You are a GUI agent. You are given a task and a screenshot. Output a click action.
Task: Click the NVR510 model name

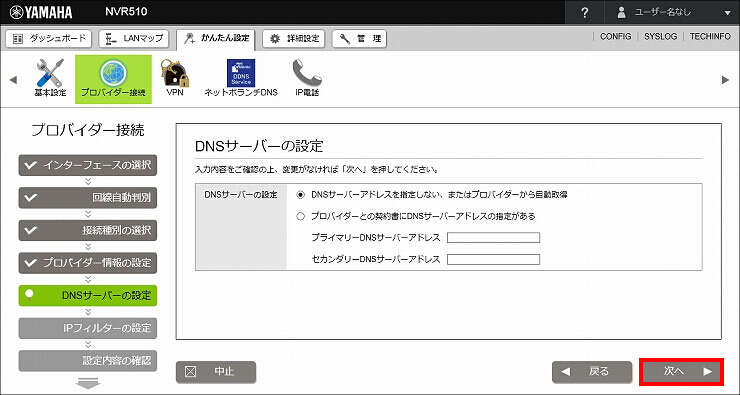coord(126,12)
